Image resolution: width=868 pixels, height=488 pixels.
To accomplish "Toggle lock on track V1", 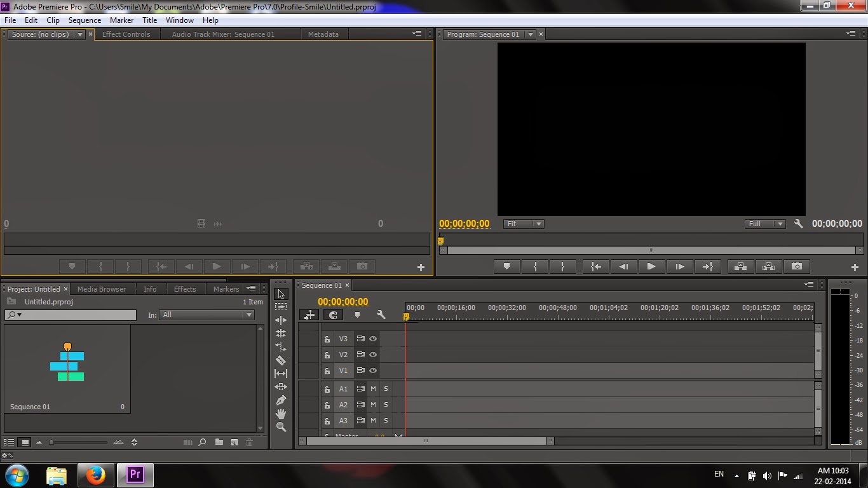I will coord(327,370).
